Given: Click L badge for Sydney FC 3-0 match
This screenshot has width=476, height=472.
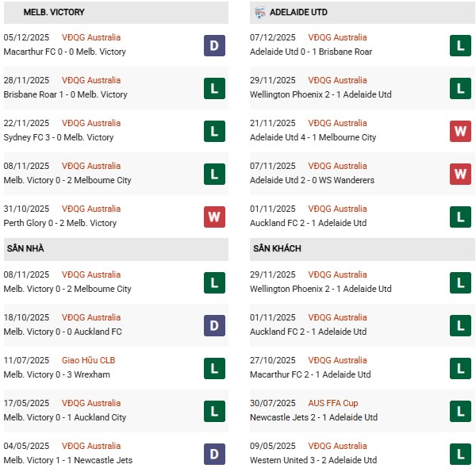Looking at the screenshot, I should coord(214,131).
